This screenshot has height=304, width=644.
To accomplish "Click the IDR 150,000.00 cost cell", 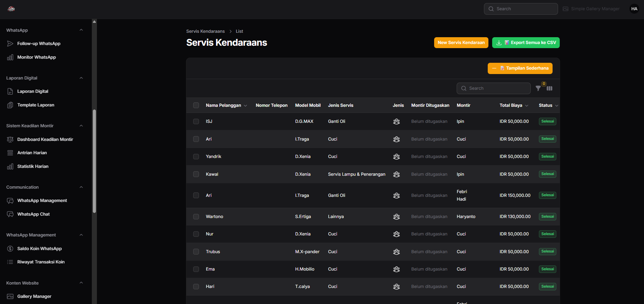I will (x=515, y=196).
